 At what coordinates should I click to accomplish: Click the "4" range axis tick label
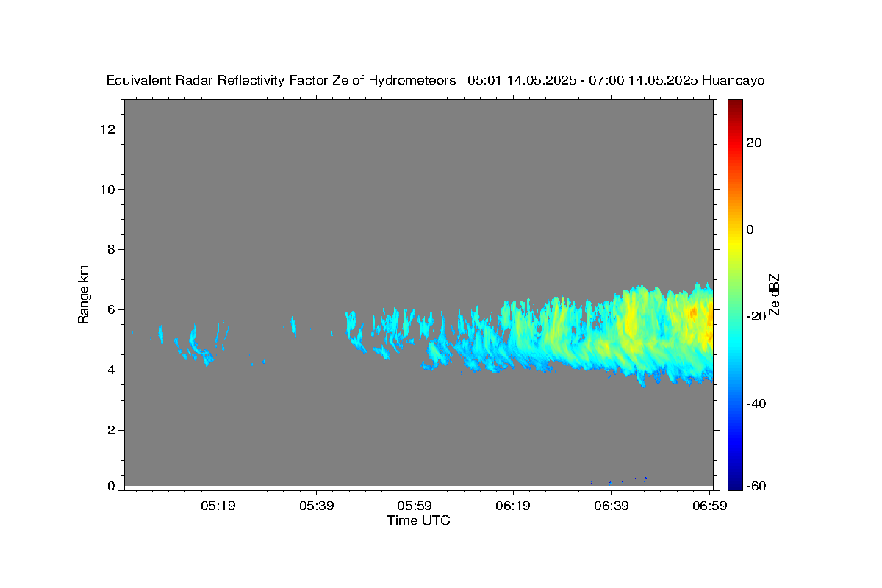tap(112, 370)
